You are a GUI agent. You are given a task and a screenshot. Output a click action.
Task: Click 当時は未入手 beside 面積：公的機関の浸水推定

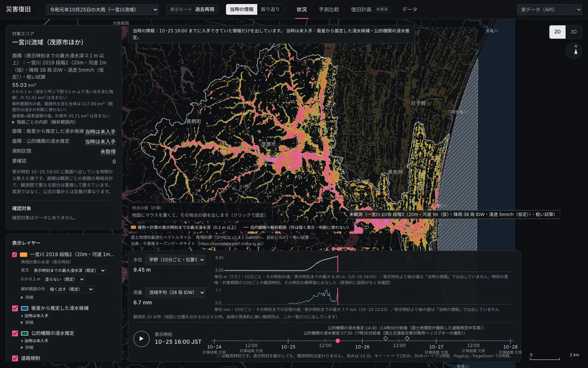(100, 142)
